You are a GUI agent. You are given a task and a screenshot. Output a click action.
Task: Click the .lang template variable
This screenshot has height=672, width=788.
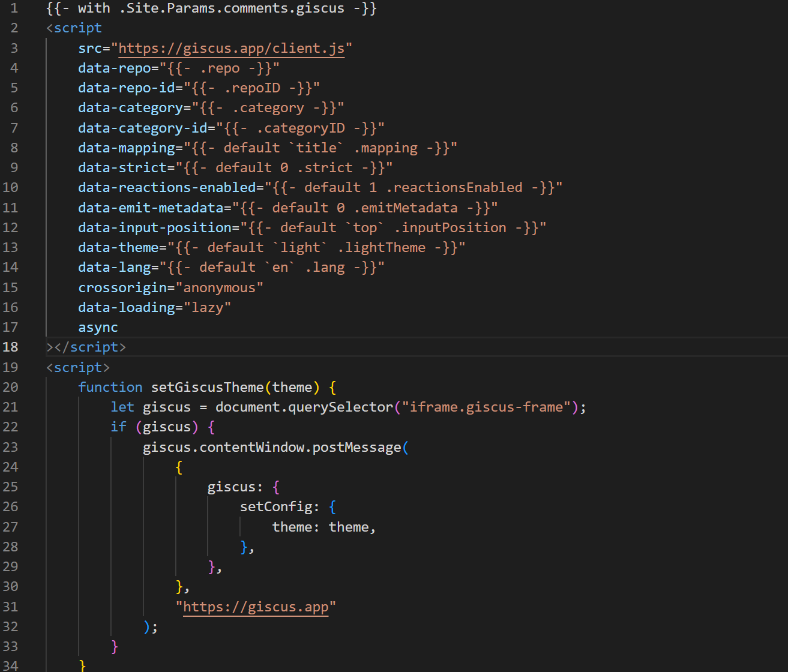[x=325, y=267]
